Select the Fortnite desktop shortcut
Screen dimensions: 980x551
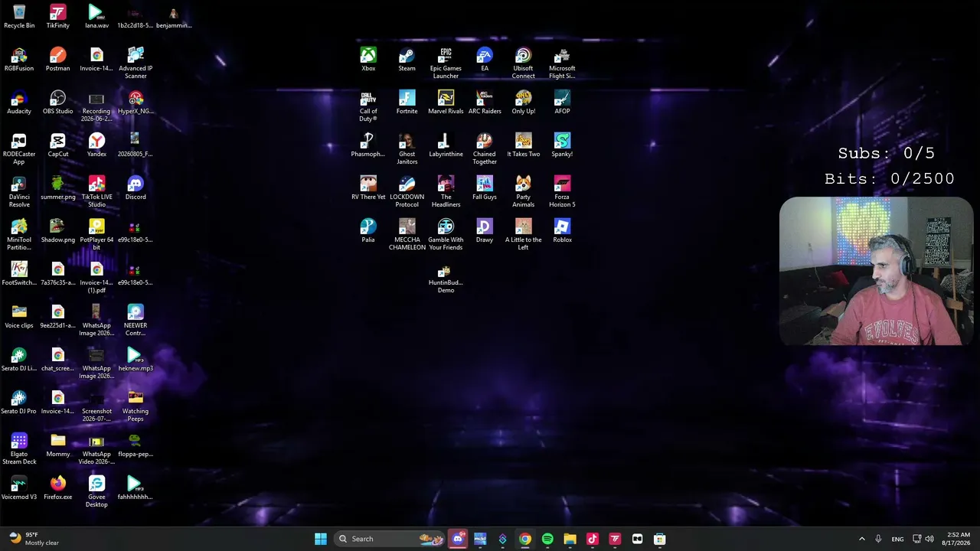coord(407,102)
